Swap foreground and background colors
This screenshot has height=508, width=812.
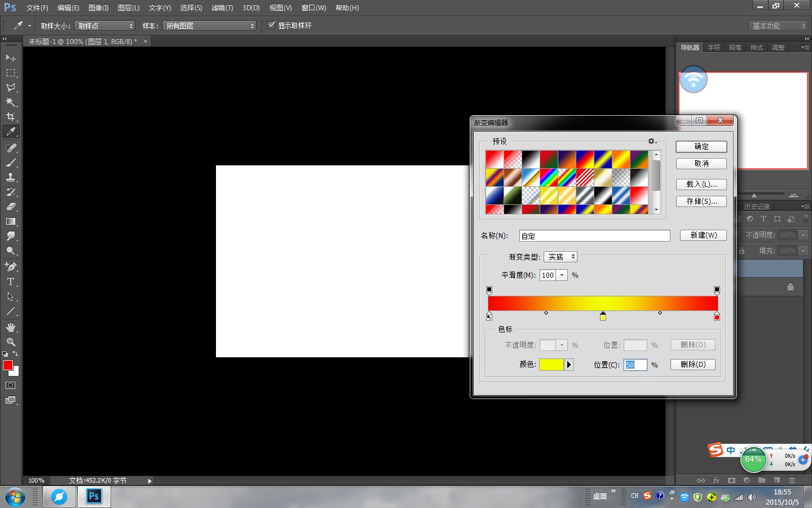(15, 354)
